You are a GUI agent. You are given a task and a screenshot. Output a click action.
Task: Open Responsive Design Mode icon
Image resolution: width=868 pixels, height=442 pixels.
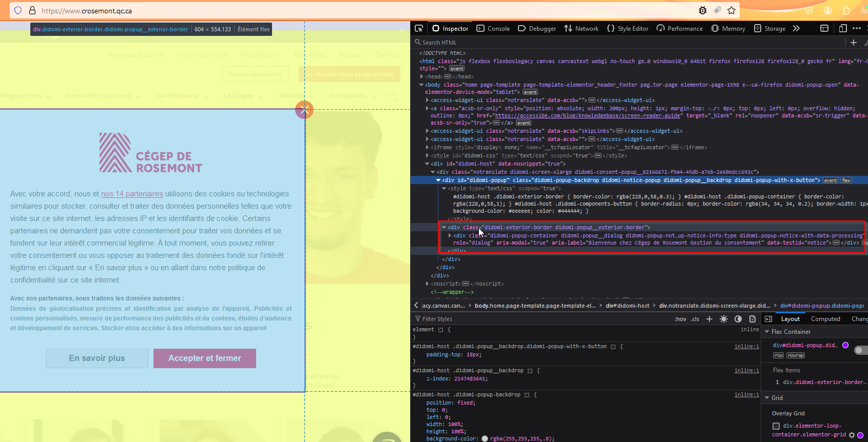coord(843,28)
